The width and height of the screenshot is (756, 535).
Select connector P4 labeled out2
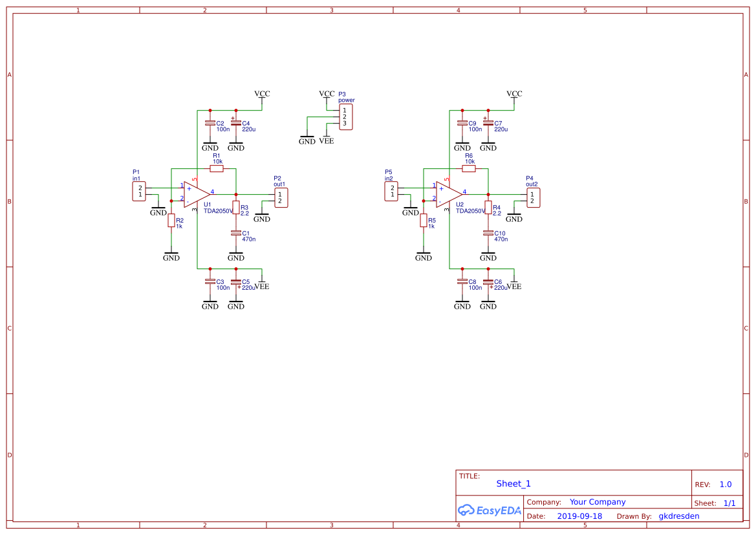click(532, 197)
